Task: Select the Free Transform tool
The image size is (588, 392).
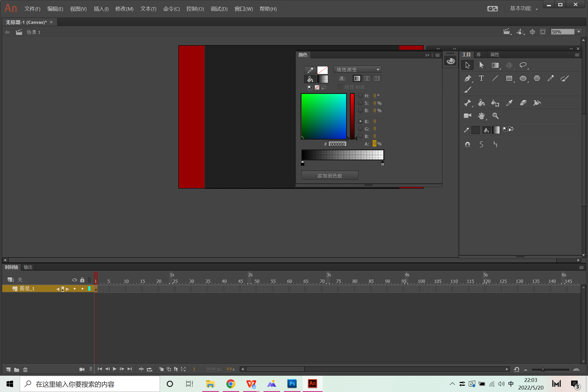Action: 495,65
